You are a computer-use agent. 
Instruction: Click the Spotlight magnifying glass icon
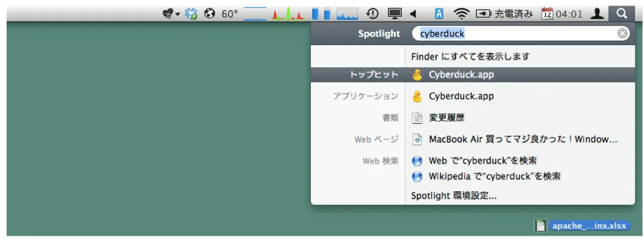pos(622,13)
